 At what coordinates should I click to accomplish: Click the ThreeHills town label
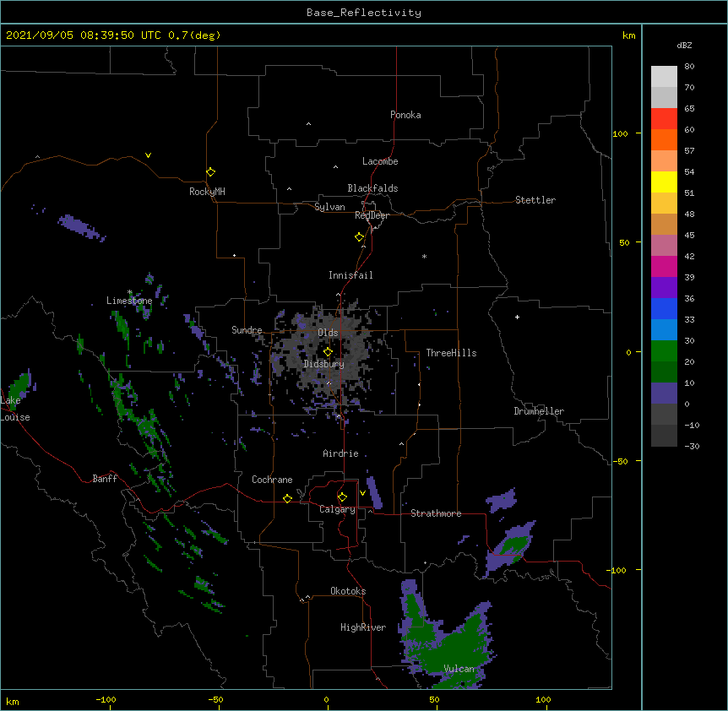click(451, 353)
